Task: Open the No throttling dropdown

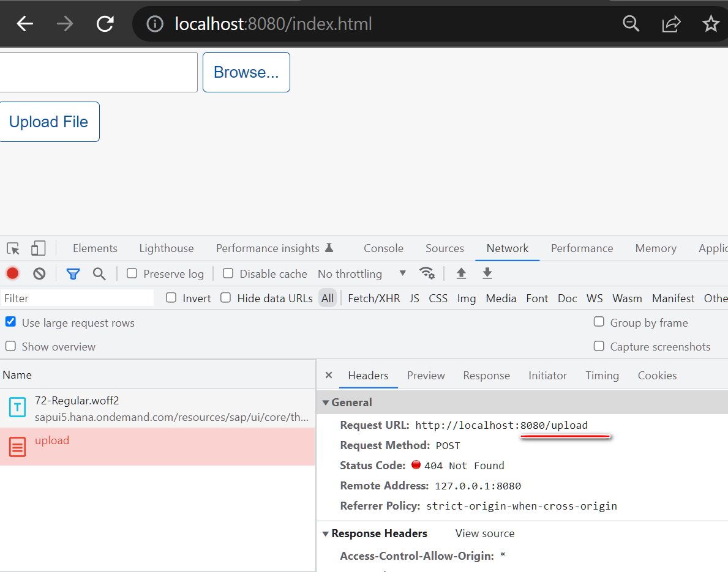Action: coord(361,273)
